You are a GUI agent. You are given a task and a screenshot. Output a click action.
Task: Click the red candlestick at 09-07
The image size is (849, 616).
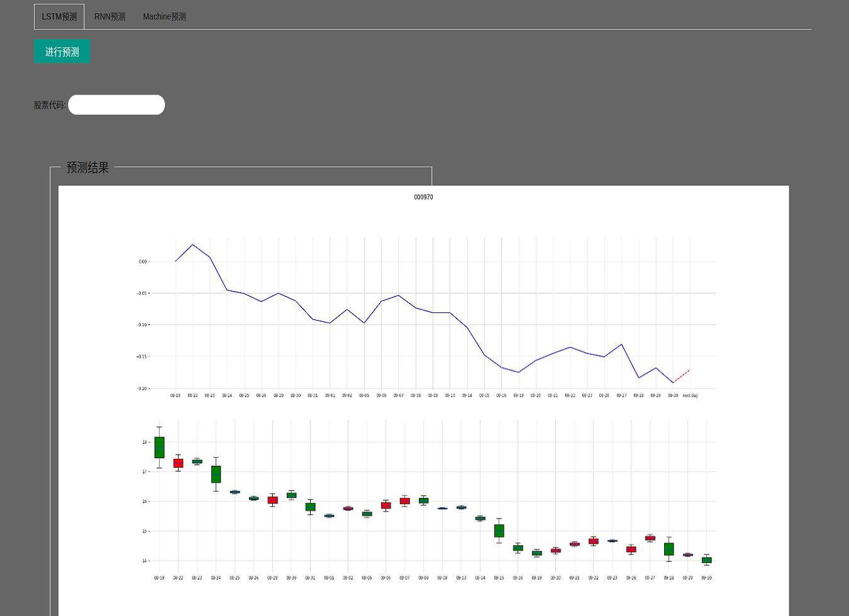pyautogui.click(x=404, y=501)
